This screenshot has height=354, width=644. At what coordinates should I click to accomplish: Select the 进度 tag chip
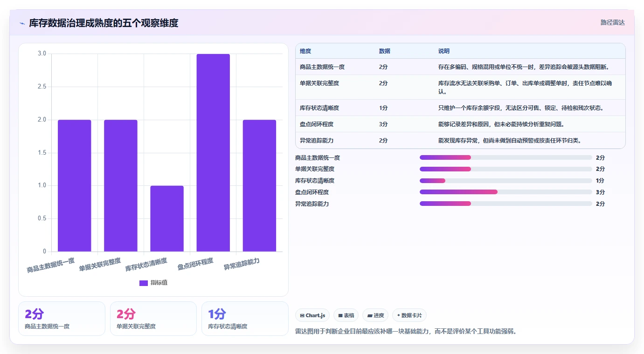375,315
